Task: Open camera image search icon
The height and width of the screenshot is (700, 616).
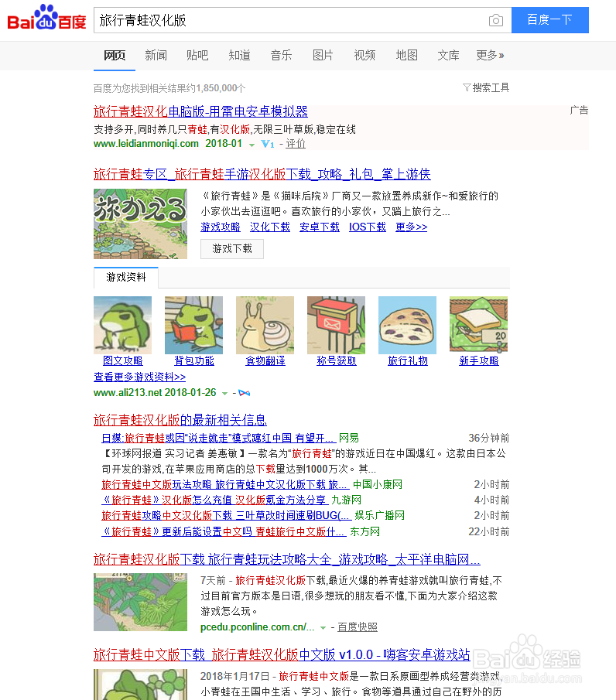Action: click(496, 20)
